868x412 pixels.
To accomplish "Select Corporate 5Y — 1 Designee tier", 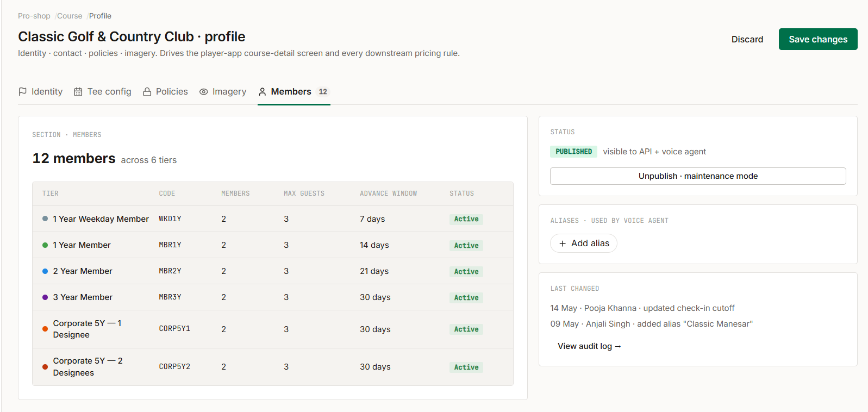I will [x=88, y=329].
